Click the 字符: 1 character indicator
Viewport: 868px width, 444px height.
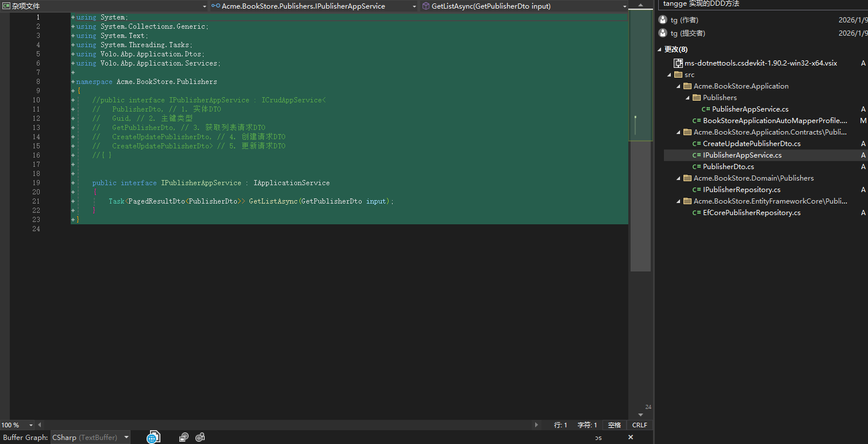pos(587,425)
